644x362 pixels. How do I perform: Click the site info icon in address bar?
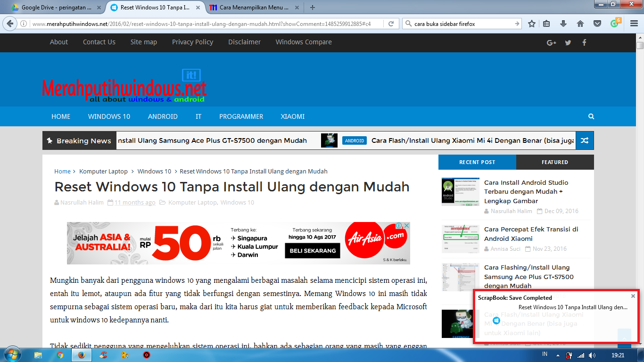coord(24,24)
